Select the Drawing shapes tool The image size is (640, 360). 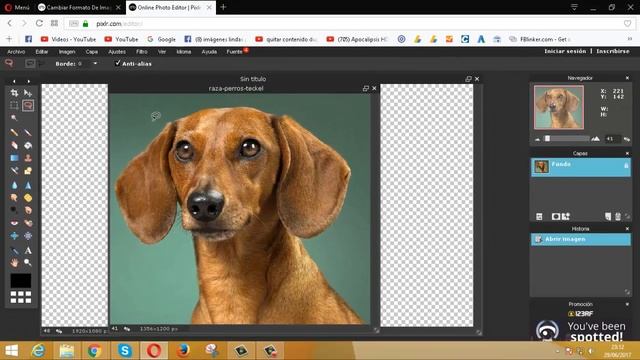tap(28, 171)
